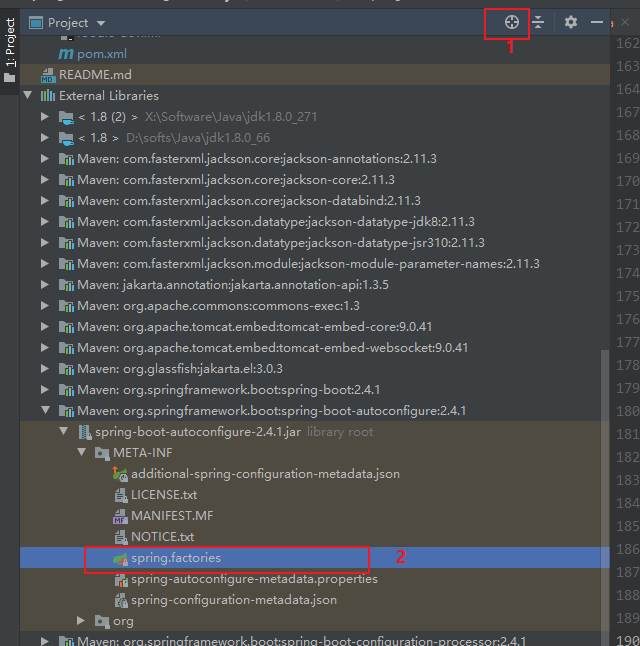Click the jar archive icon

(x=85, y=432)
